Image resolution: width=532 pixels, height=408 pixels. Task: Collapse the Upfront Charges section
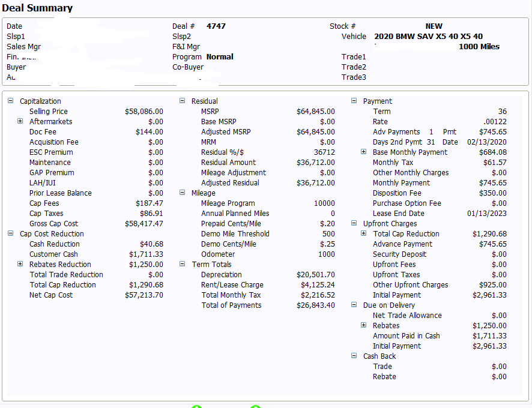pyautogui.click(x=354, y=223)
